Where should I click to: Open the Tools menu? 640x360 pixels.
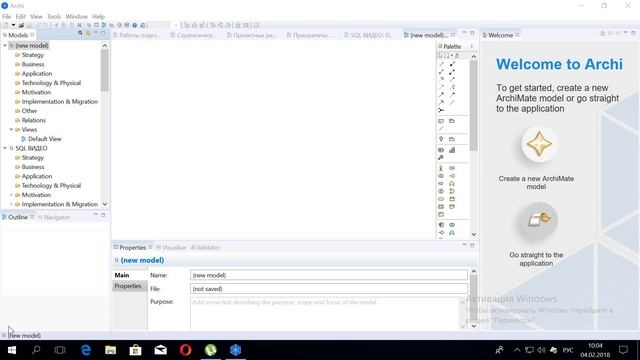click(54, 17)
